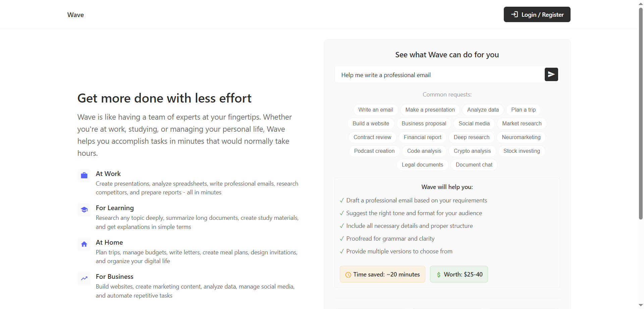Click the clock icon in Time saved badge

pos(348,275)
